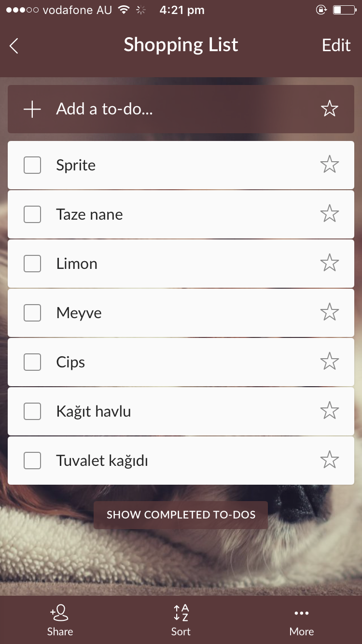Mark Tuvalet kağıdı checkbox as done
The width and height of the screenshot is (362, 644).
click(32, 461)
